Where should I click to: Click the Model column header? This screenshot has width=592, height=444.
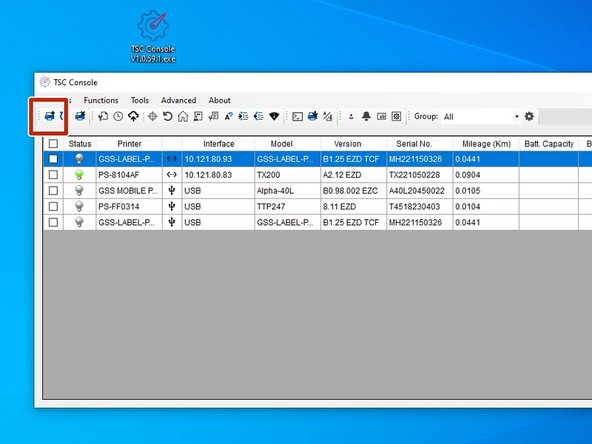(281, 144)
